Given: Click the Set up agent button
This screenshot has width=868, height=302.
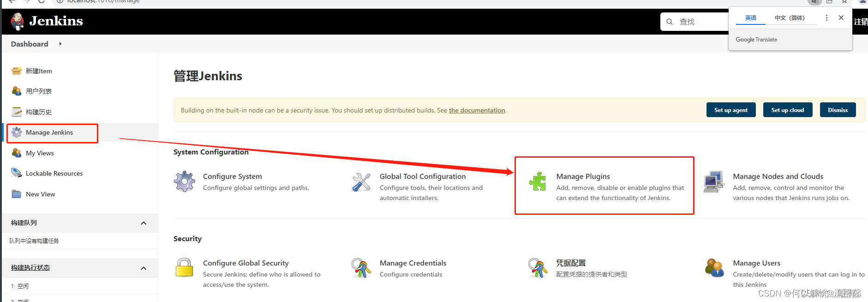Looking at the screenshot, I should 731,110.
